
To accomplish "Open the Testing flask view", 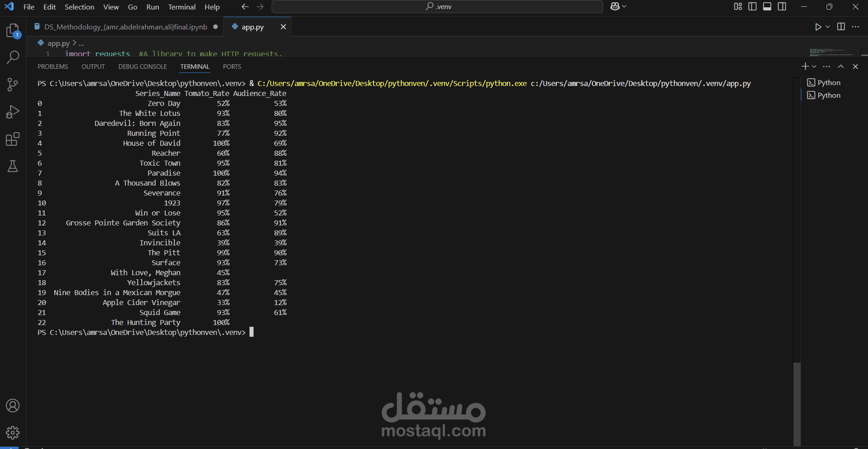I will click(x=13, y=166).
